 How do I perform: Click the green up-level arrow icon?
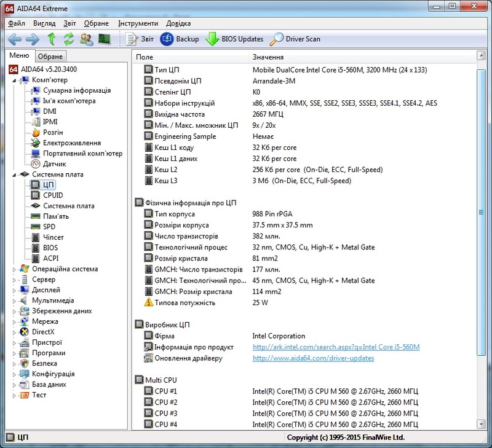coord(52,39)
